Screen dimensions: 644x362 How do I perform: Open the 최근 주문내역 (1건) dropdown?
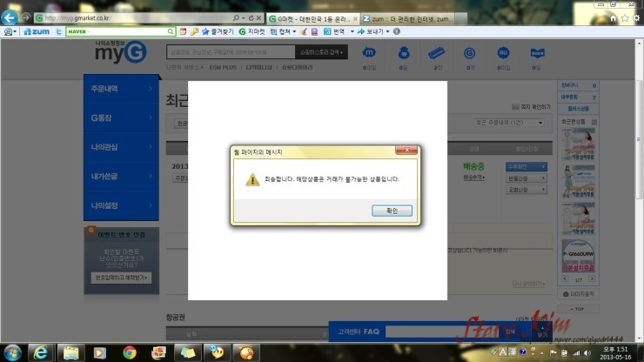pos(509,123)
